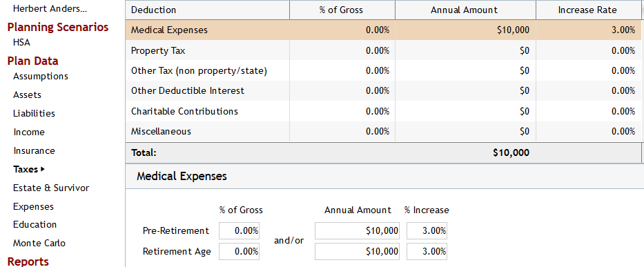Select the Medical Expenses deduction row

[x=383, y=30]
